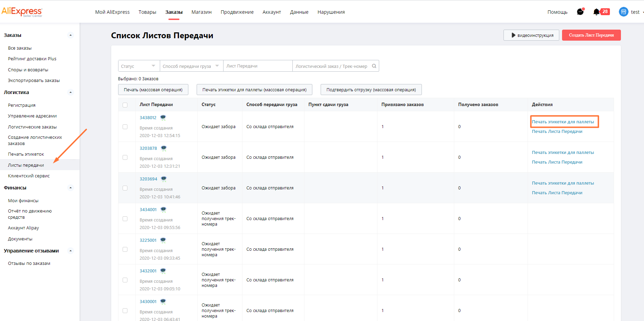Click Печать этикетки для паллеты (массовая операция)
This screenshot has height=321, width=644.
[254, 90]
